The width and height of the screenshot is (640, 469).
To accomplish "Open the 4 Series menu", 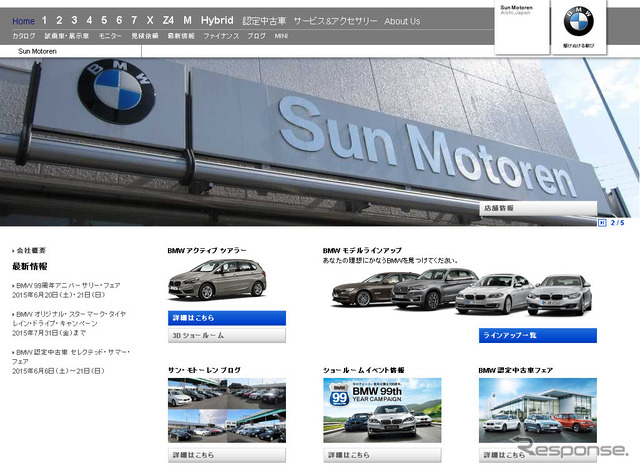I will (89, 20).
